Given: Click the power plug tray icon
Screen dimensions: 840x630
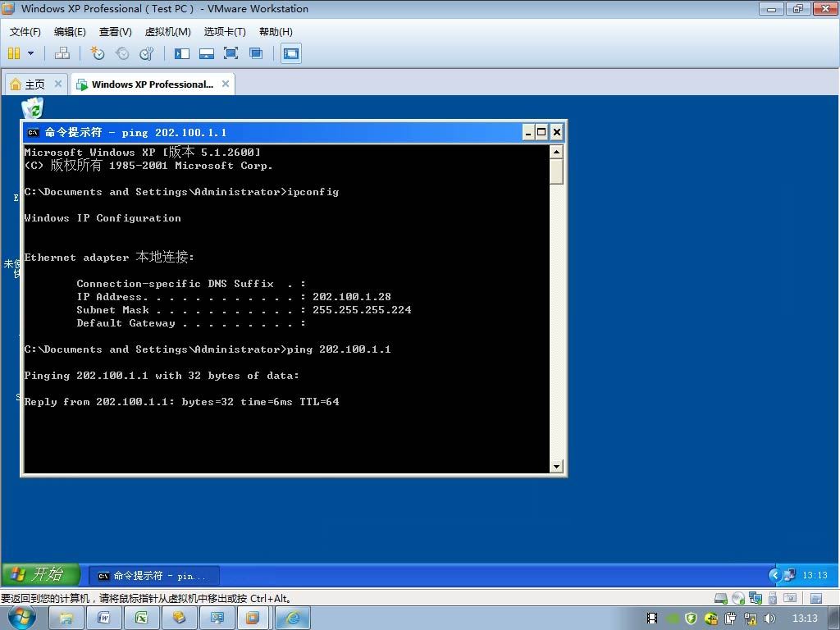Looking at the screenshot, I should [731, 619].
